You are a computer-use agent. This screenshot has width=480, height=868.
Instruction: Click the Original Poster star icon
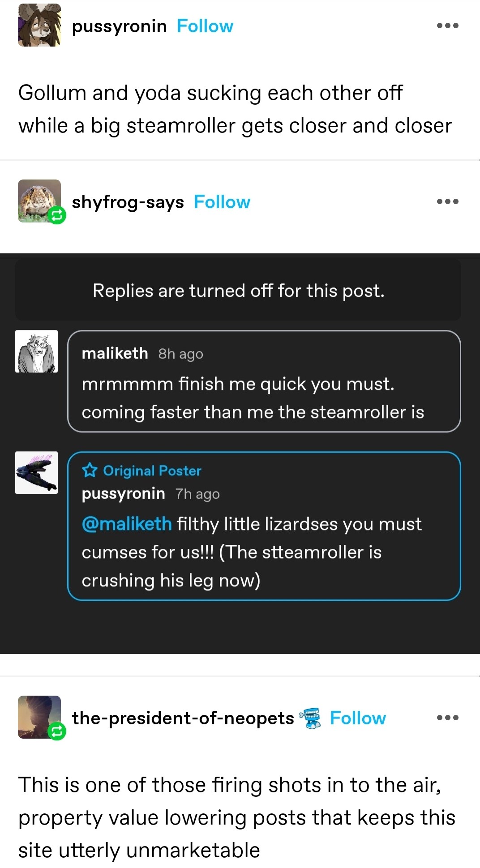pyautogui.click(x=90, y=470)
